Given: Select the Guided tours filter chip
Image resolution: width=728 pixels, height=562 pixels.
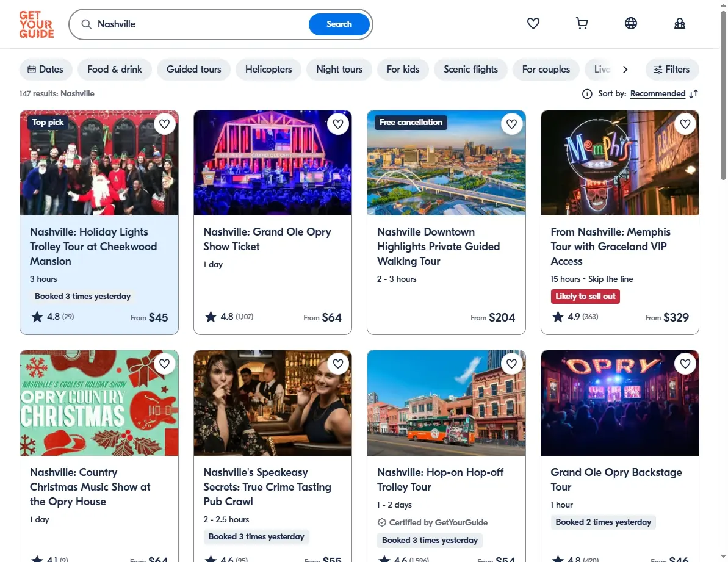Looking at the screenshot, I should (x=193, y=70).
